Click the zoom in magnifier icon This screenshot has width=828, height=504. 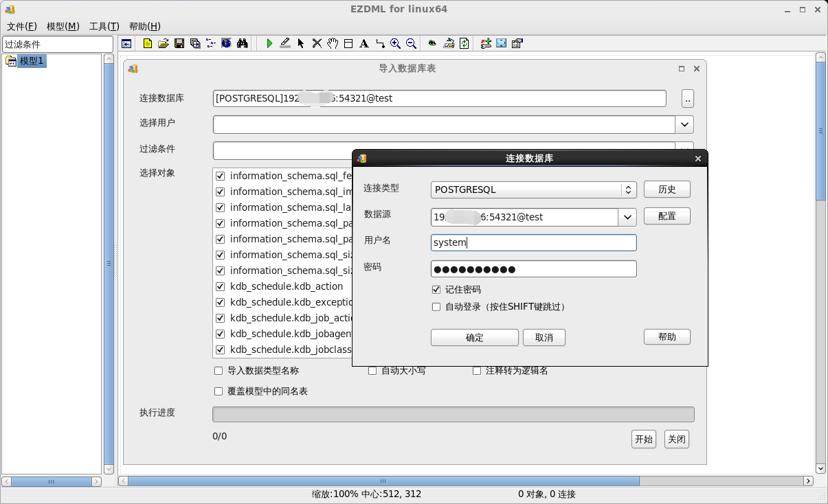point(396,43)
